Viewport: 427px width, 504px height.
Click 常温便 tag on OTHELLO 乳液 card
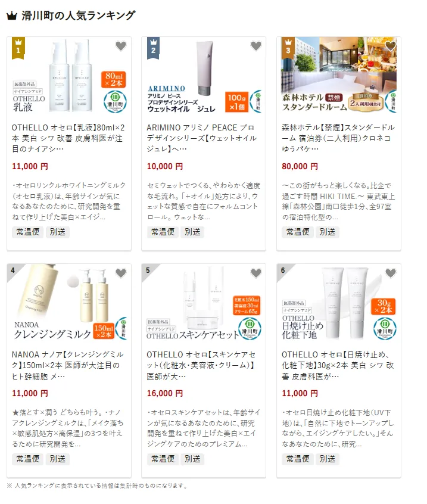coord(28,232)
